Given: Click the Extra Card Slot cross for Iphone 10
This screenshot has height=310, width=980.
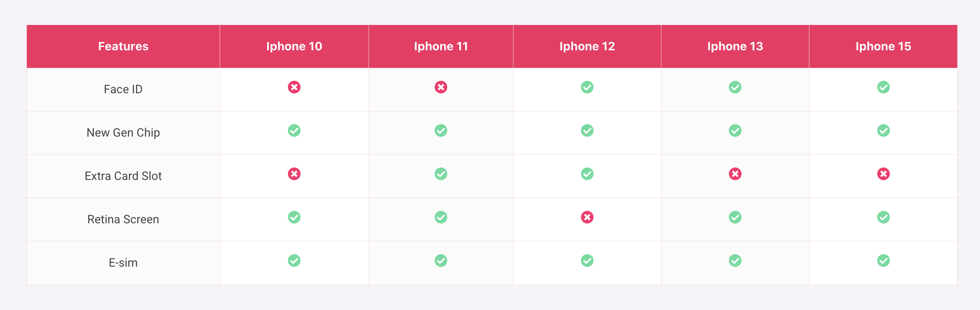Looking at the screenshot, I should pyautogui.click(x=294, y=174).
